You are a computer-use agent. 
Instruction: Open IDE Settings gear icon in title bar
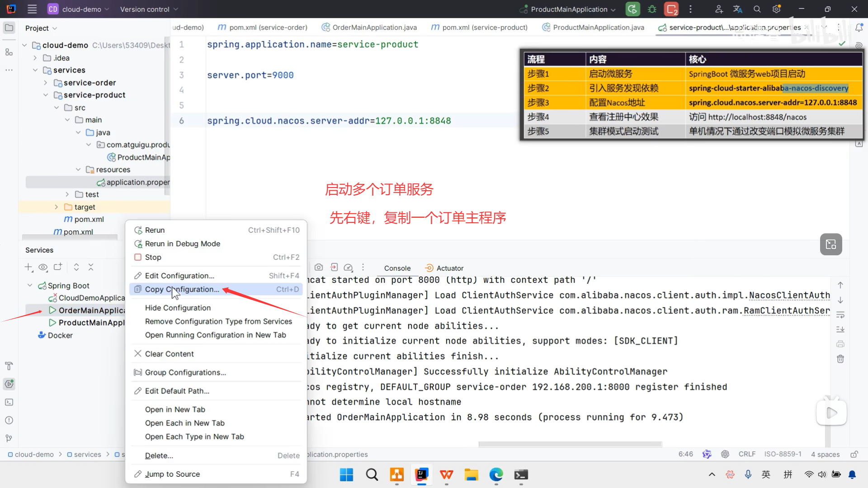[x=777, y=9]
